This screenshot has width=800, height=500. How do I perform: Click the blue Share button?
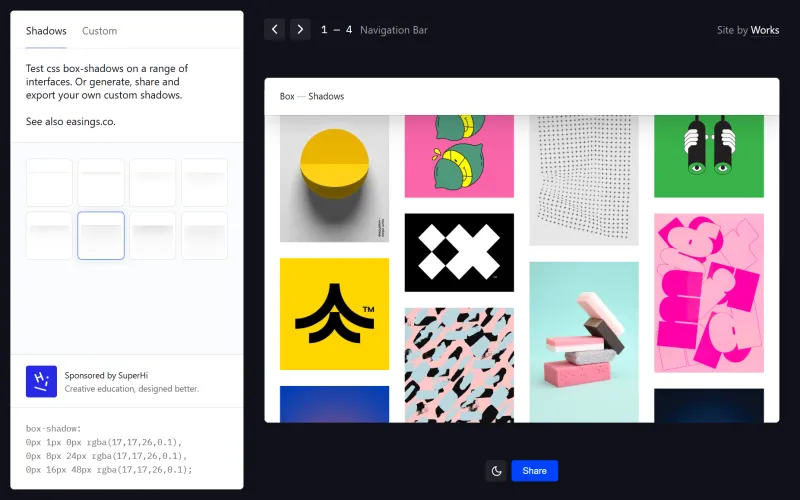tap(534, 471)
